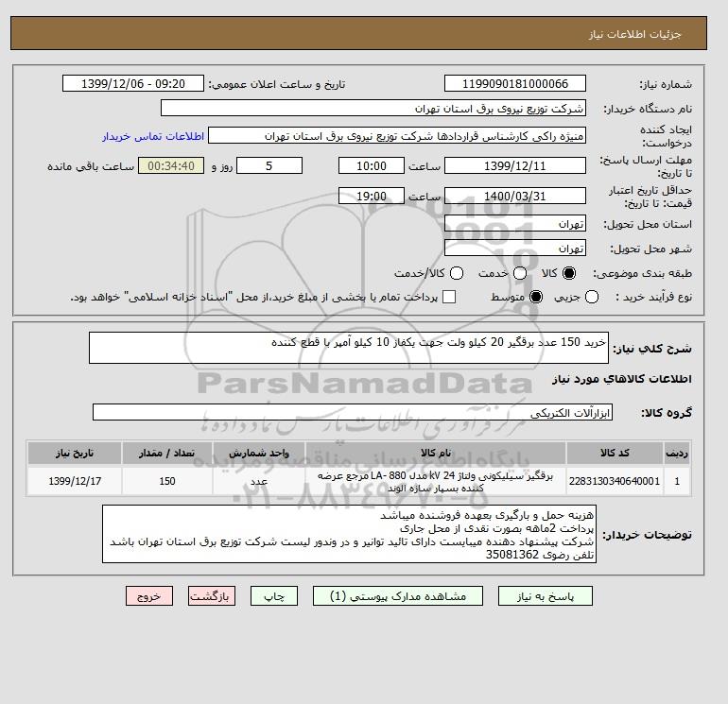
Task: Open مشاهده مدارک پیوستی (1) button
Action: [398, 596]
